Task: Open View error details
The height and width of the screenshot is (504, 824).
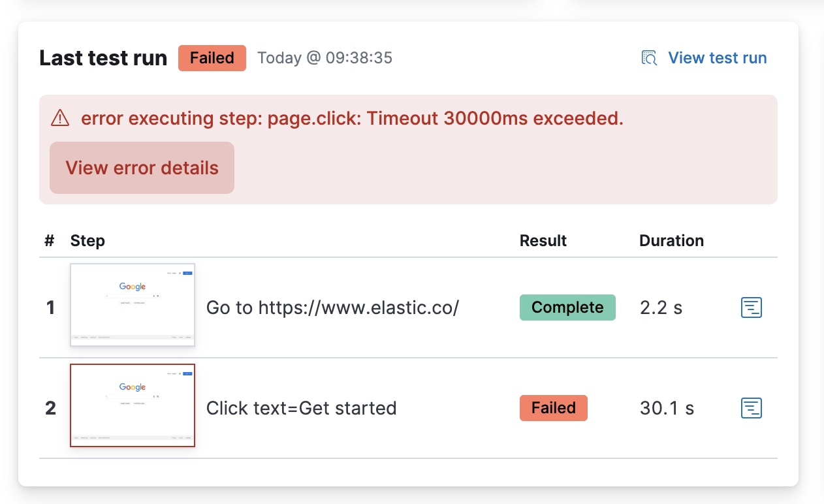Action: 141,167
